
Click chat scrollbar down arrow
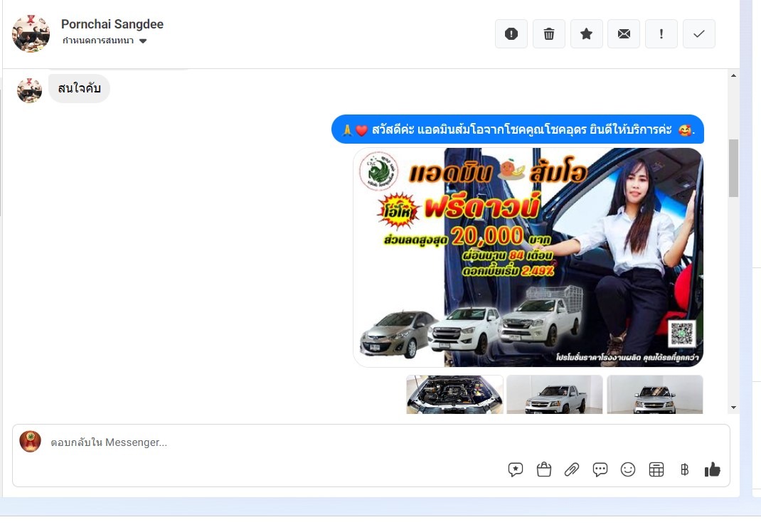(x=733, y=408)
